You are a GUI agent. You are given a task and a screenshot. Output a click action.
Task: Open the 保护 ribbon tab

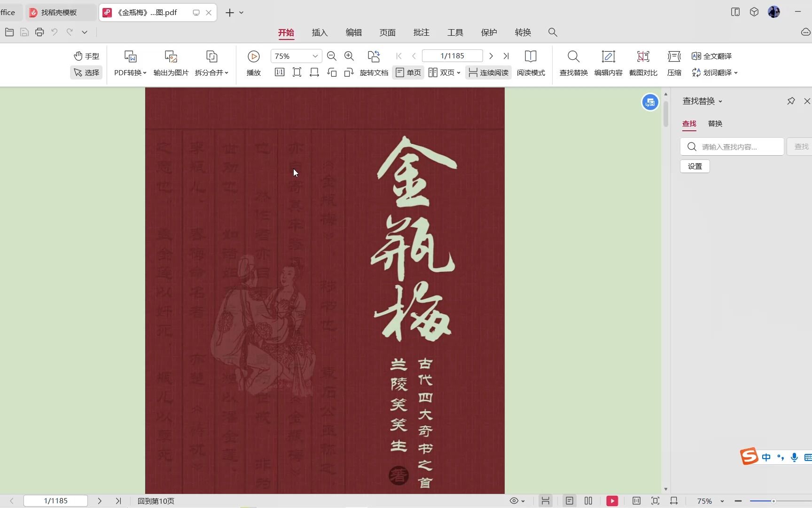click(489, 32)
